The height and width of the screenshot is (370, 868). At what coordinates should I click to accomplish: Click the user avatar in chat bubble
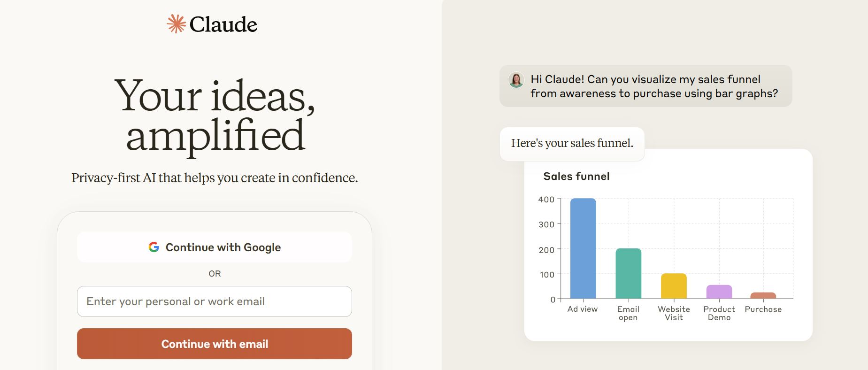pos(516,80)
